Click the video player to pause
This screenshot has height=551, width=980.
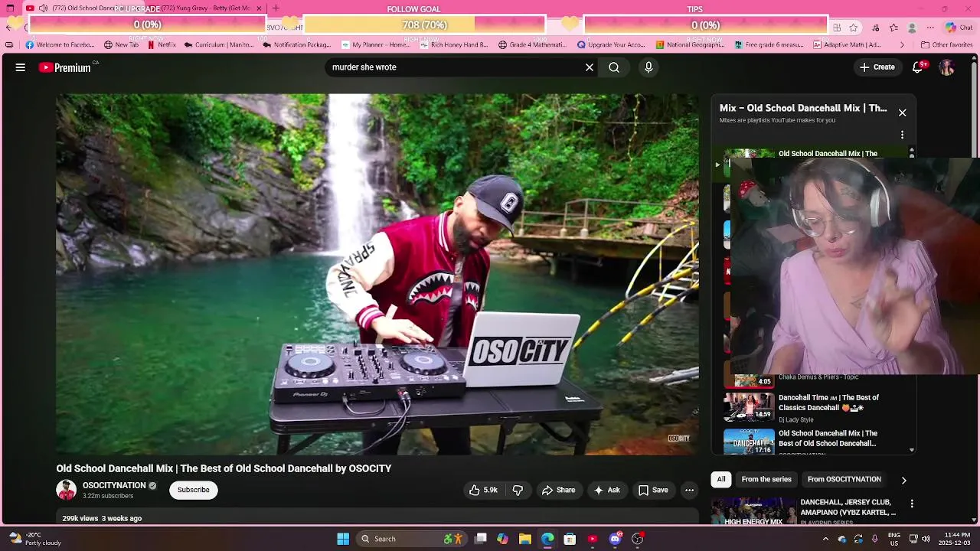click(377, 274)
